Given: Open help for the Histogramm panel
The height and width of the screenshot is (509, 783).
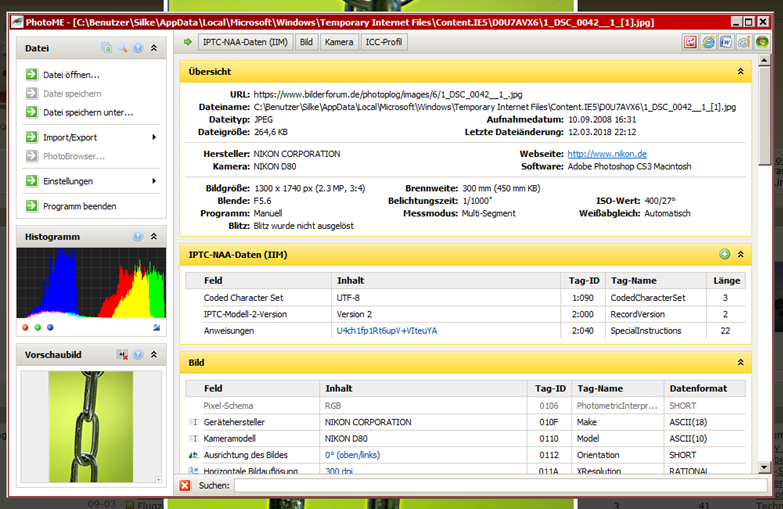Looking at the screenshot, I should point(138,236).
